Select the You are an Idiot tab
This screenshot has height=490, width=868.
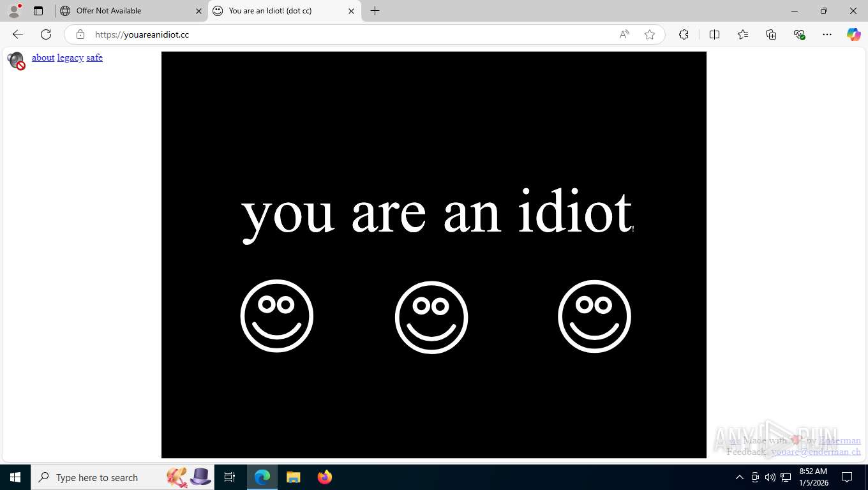click(284, 11)
